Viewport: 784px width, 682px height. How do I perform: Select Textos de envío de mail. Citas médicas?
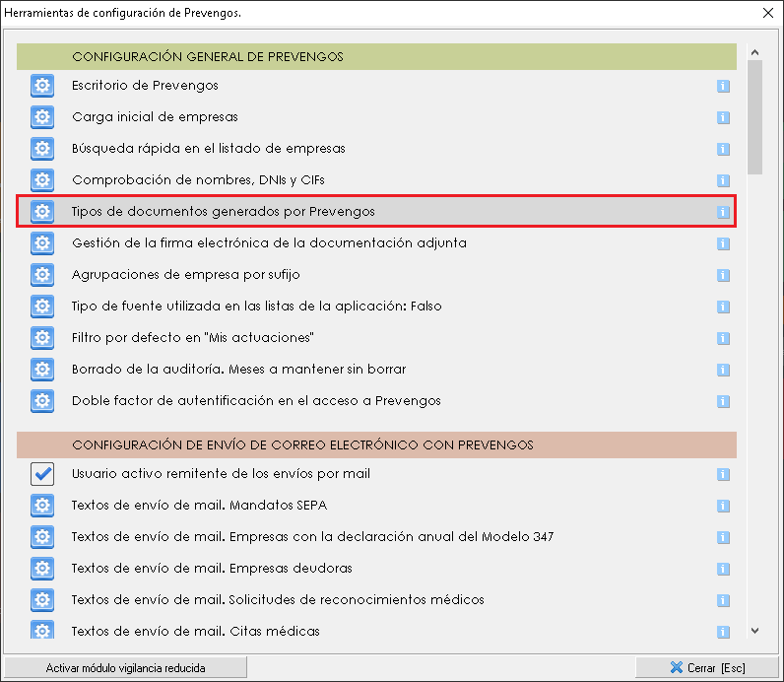coord(195,632)
